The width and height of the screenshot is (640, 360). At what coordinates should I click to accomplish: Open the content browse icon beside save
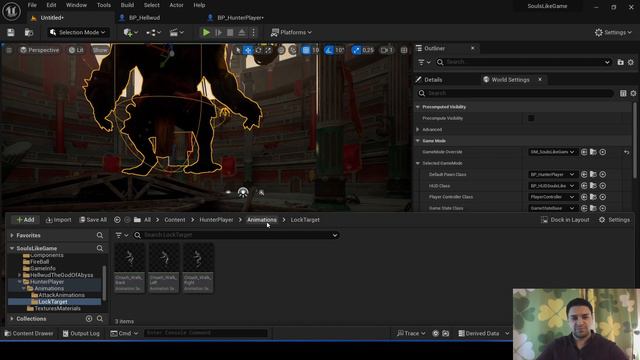[x=29, y=32]
